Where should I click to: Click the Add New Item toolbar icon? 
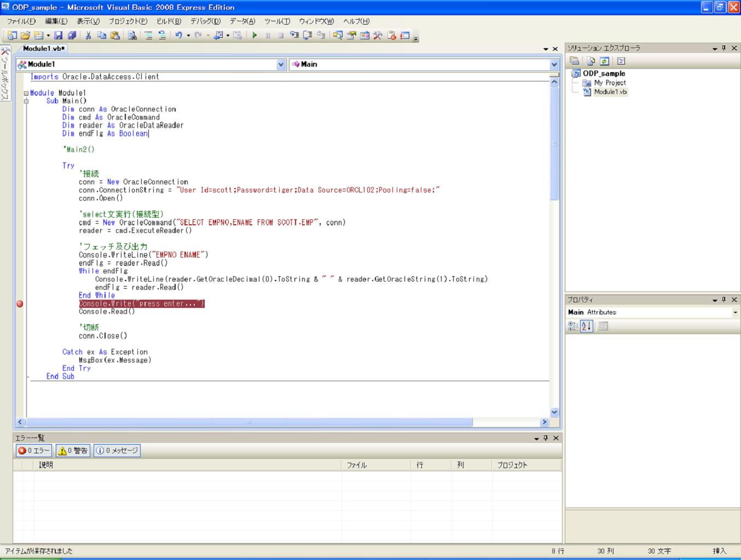(x=38, y=36)
